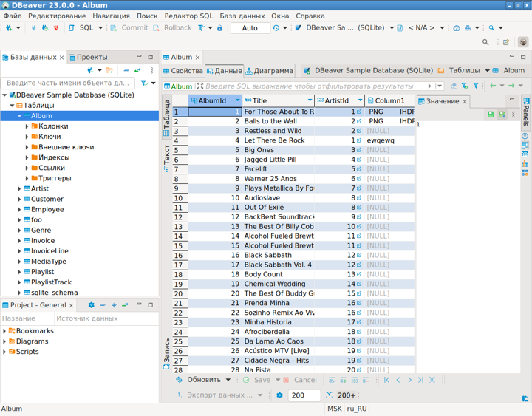
Task: Switch to the Свойства tab
Action: [x=183, y=71]
